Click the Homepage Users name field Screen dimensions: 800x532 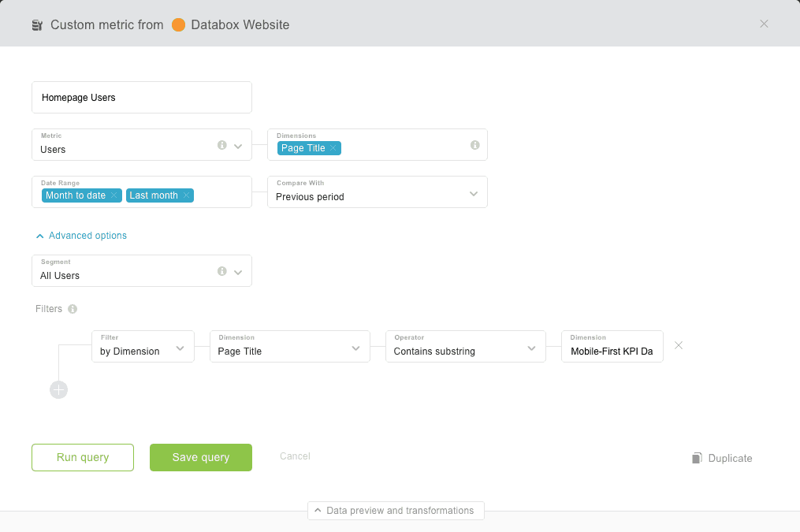pyautogui.click(x=142, y=98)
